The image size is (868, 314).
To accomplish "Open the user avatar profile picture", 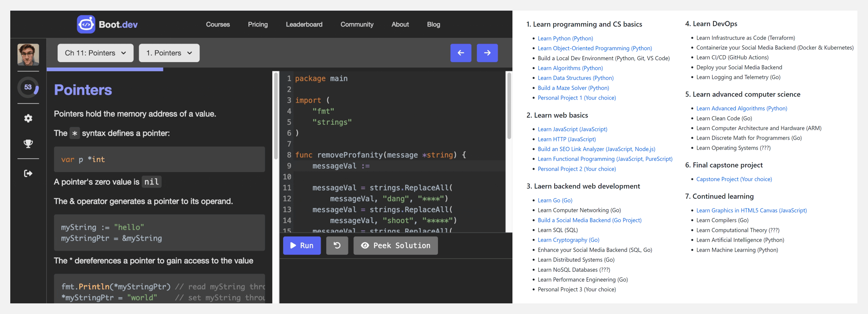I will point(28,55).
